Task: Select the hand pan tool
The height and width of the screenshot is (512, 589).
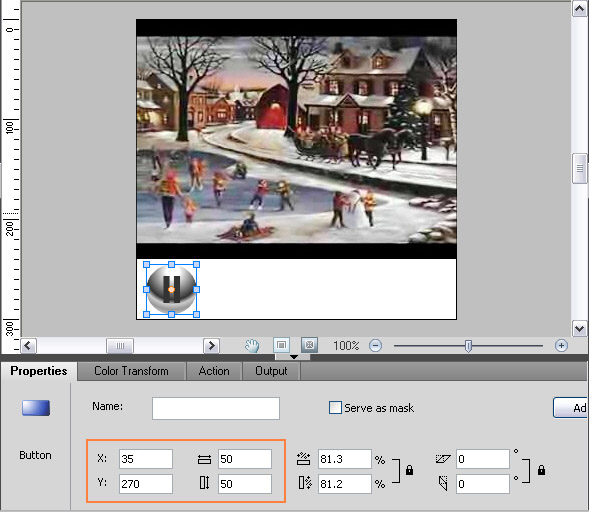Action: point(252,345)
